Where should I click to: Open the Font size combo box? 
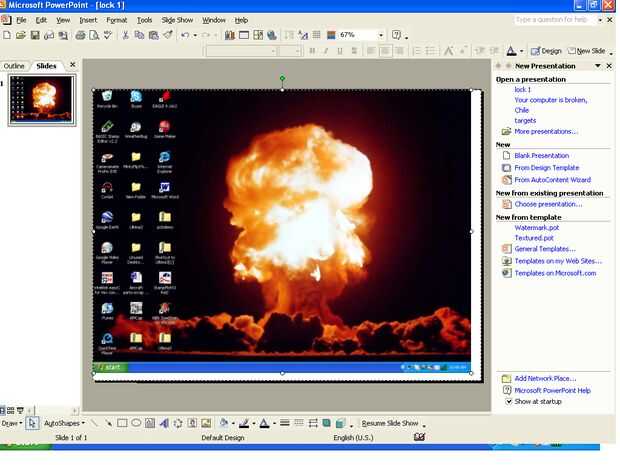pos(290,51)
